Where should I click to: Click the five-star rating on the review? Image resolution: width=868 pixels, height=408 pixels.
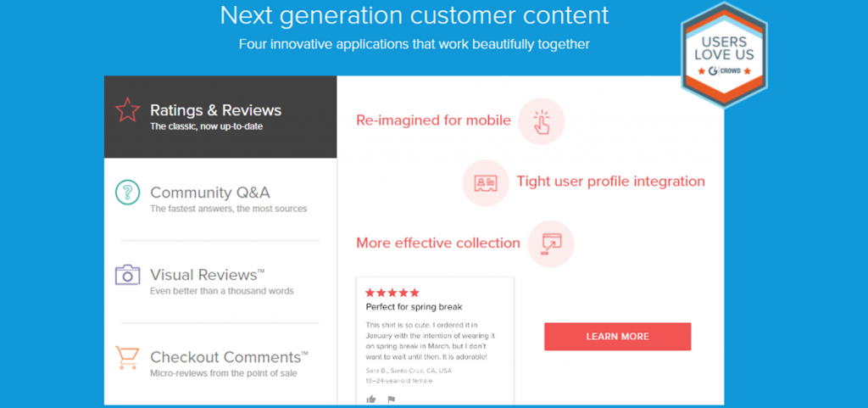pyautogui.click(x=392, y=292)
